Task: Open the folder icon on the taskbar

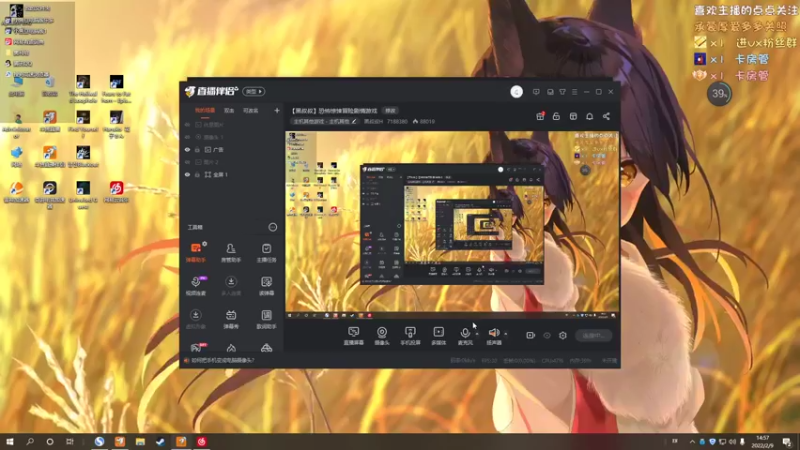Action: [x=140, y=442]
